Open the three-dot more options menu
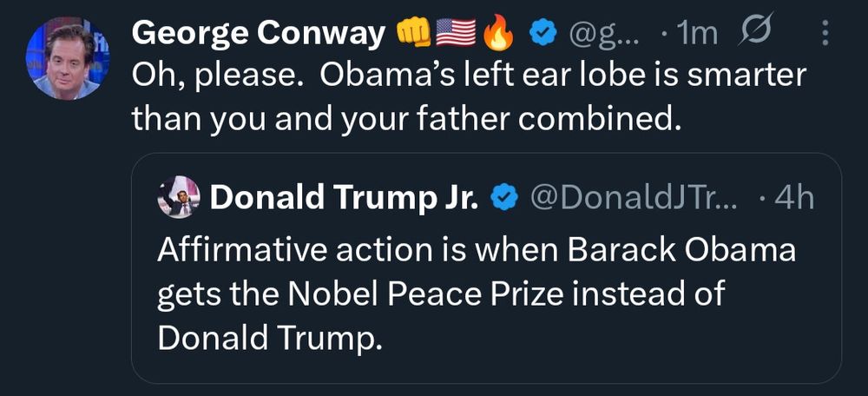The width and height of the screenshot is (868, 396). point(825,35)
